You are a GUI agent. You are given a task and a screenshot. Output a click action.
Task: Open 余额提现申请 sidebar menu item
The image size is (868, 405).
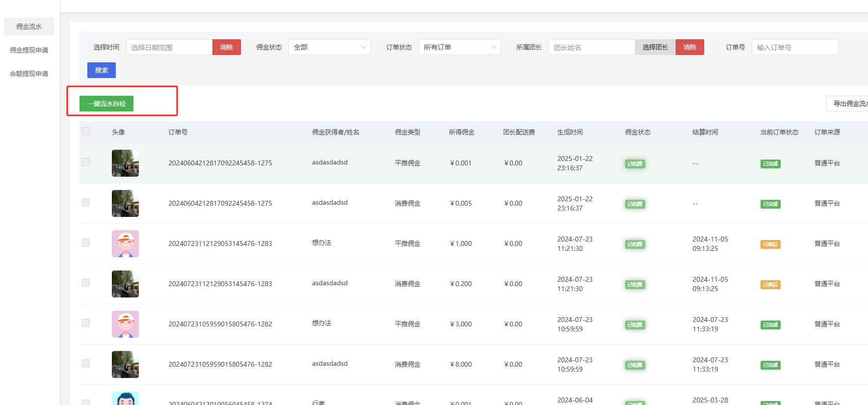[x=29, y=74]
